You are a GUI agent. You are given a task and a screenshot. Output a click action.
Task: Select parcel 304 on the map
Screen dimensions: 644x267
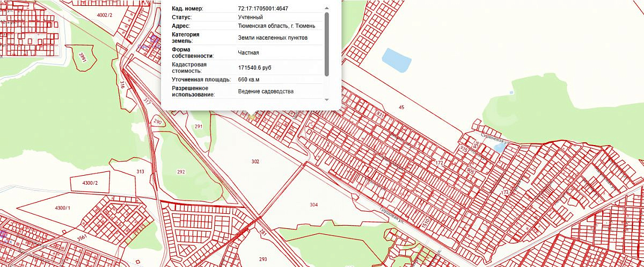click(x=314, y=205)
